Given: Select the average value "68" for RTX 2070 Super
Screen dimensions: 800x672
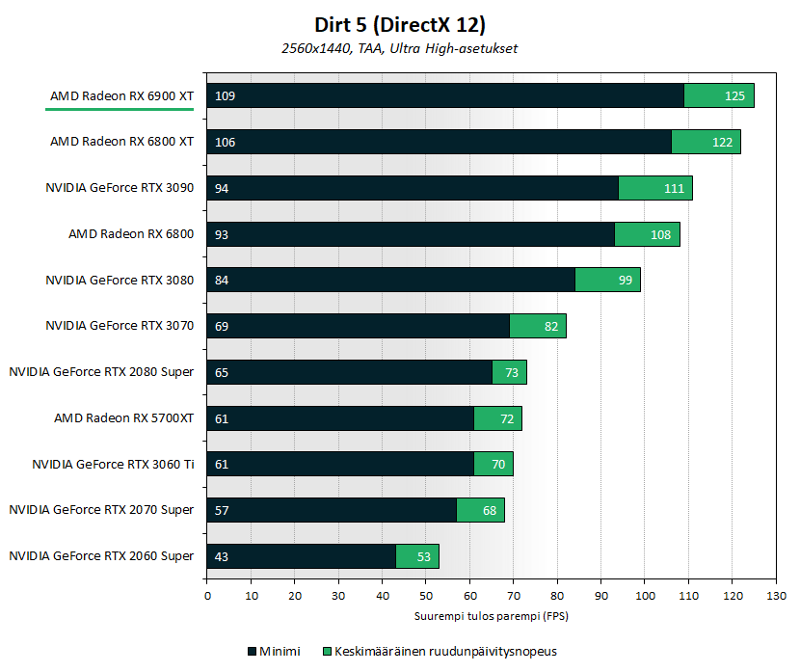Looking at the screenshot, I should (490, 511).
